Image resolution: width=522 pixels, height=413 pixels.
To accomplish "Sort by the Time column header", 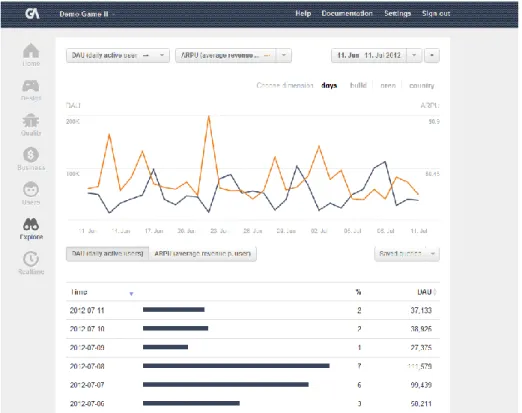I will [79, 292].
